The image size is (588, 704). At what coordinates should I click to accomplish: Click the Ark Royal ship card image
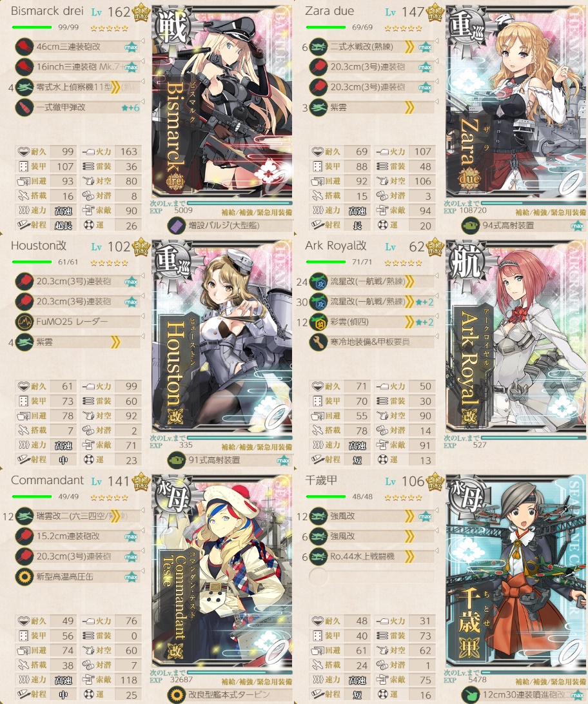[516, 336]
